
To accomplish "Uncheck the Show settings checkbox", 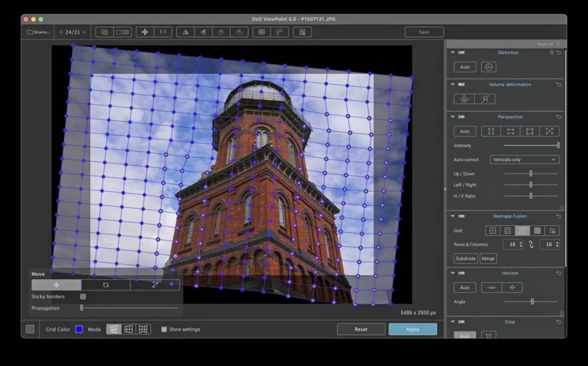I will click(164, 329).
